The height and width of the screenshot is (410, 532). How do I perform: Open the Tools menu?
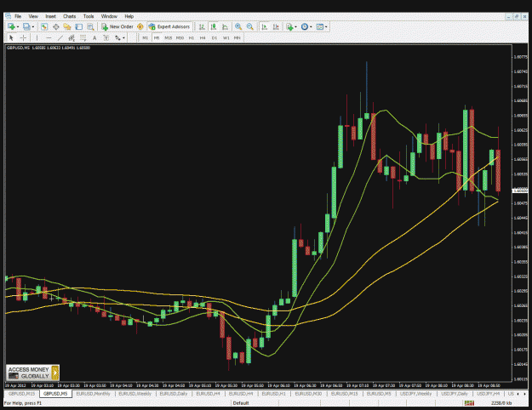[x=89, y=16]
